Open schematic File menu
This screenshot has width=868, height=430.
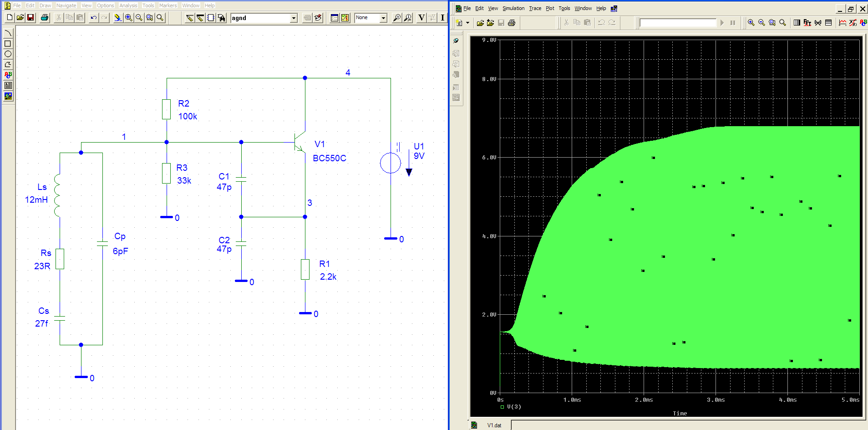[x=17, y=5]
